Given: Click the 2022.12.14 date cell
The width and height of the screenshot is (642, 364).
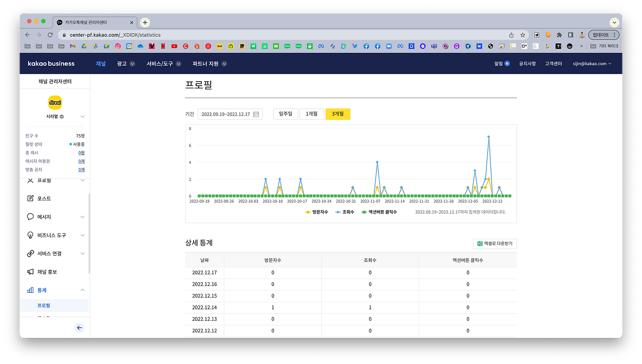Looking at the screenshot, I should pyautogui.click(x=205, y=307).
